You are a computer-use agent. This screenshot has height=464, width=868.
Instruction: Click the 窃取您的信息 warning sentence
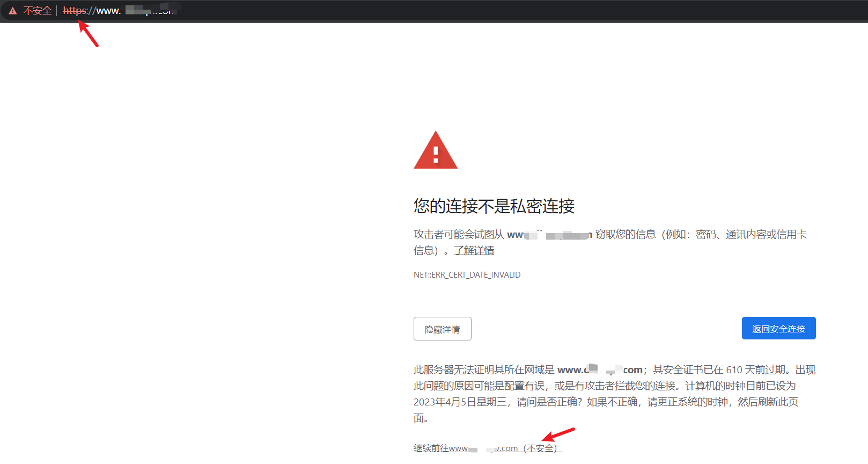tap(626, 235)
